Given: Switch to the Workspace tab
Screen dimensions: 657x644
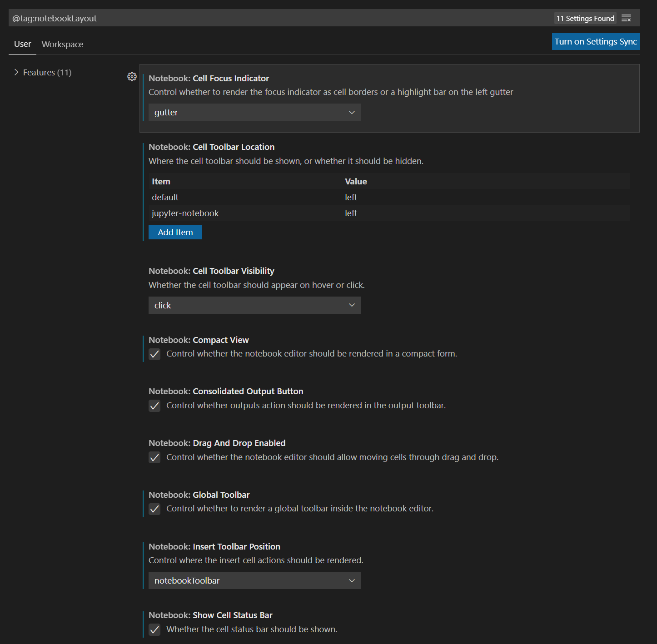Looking at the screenshot, I should tap(62, 44).
